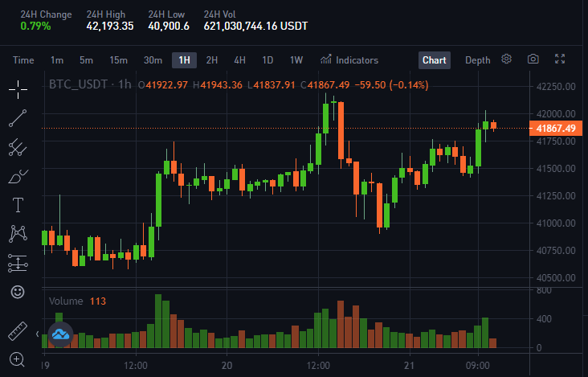Collapse the drawing toolbar arrow
588x377 pixels.
coord(37,334)
